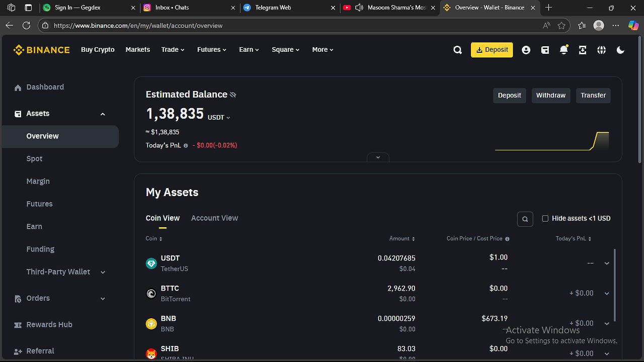Open the user profile icon
This screenshot has width=644, height=362.
click(x=526, y=50)
